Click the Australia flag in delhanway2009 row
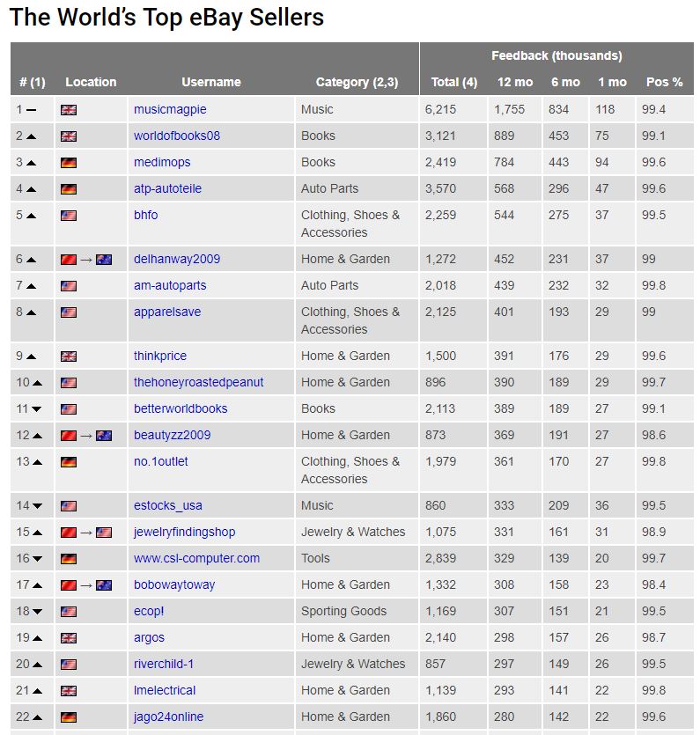Viewport: 700px width, 735px height. 104,260
